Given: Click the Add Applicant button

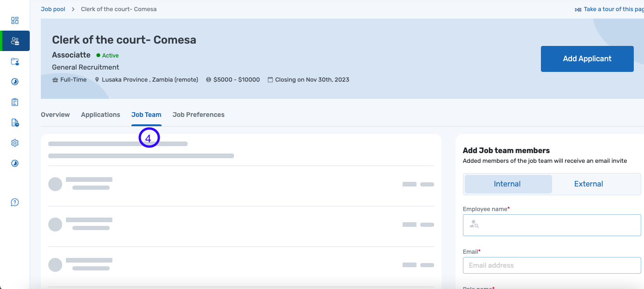Looking at the screenshot, I should [x=587, y=59].
